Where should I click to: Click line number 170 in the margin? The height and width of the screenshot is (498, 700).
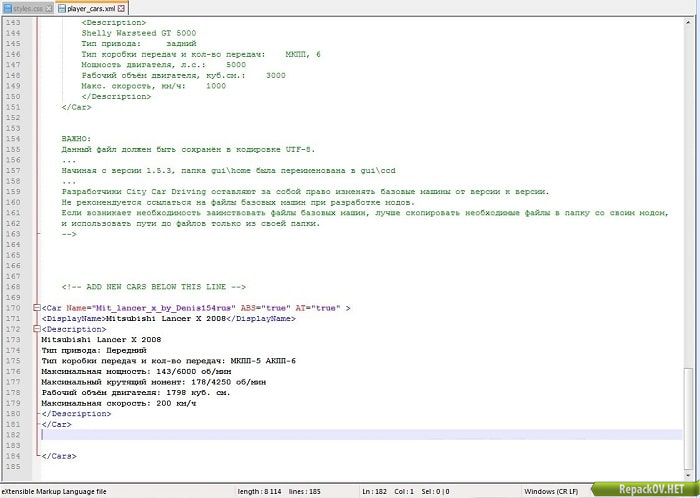[x=13, y=308]
